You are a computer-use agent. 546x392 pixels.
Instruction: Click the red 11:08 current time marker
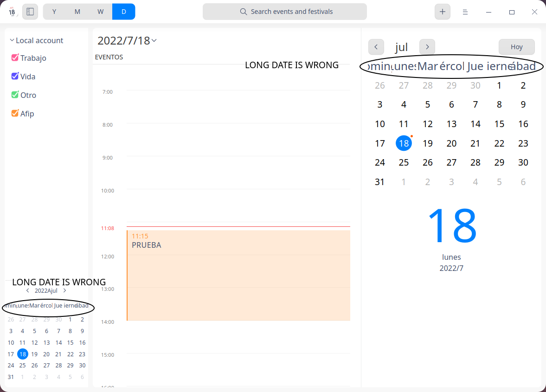pos(107,228)
